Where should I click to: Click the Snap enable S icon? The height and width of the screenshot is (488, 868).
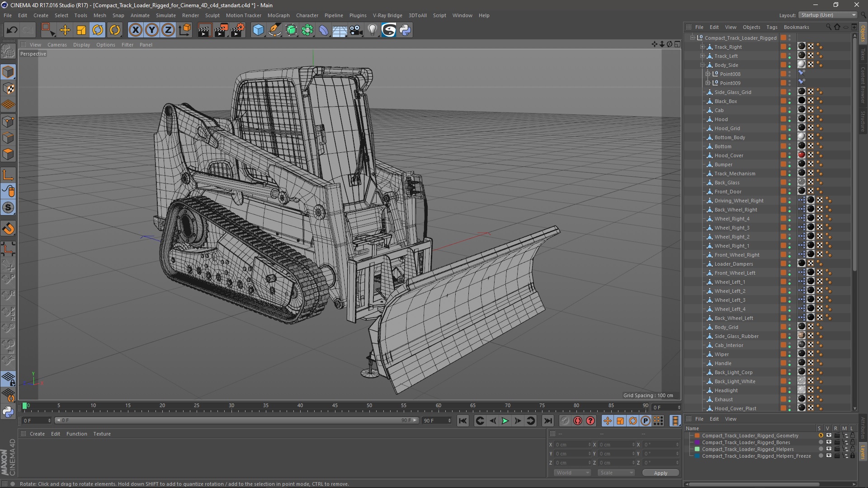tap(8, 208)
